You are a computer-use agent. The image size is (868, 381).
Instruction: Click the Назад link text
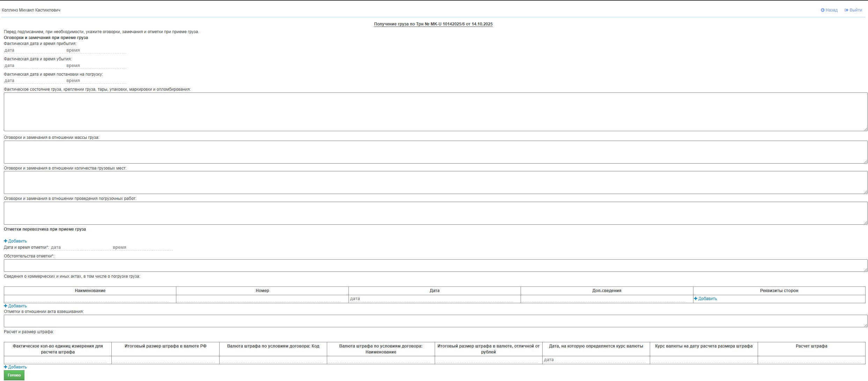[x=831, y=10]
